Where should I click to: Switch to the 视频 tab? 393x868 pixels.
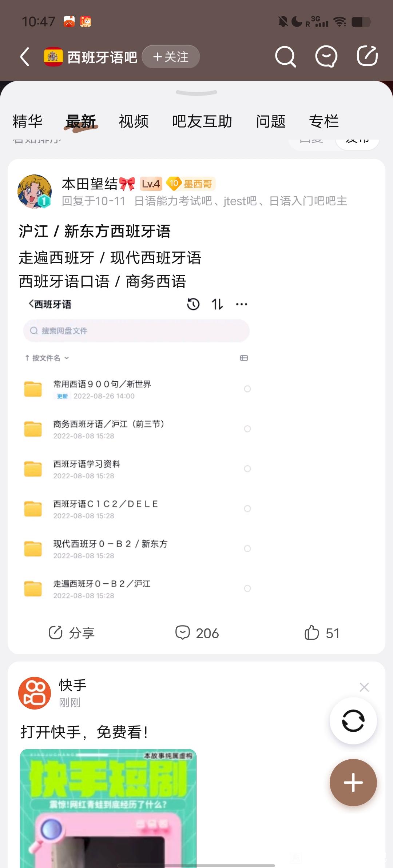(134, 121)
